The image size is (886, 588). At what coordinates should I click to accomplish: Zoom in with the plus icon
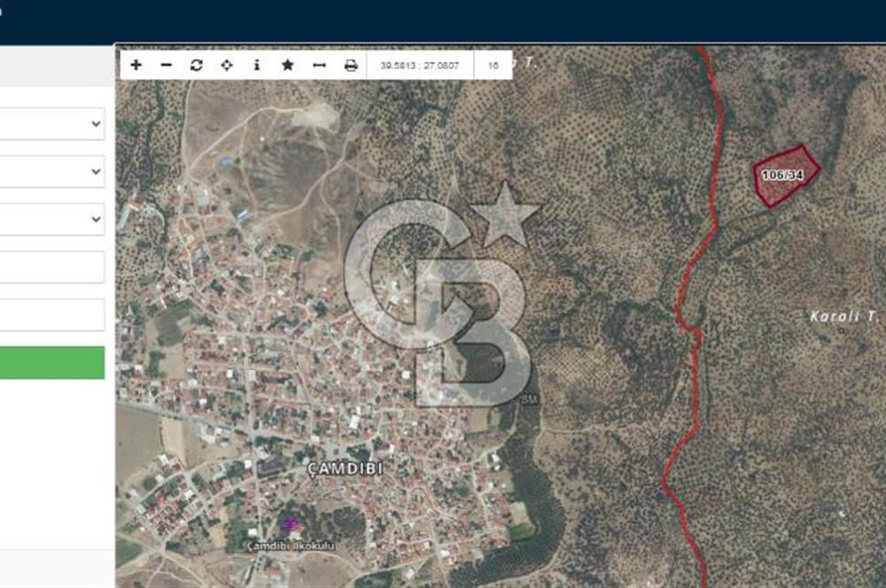[136, 66]
